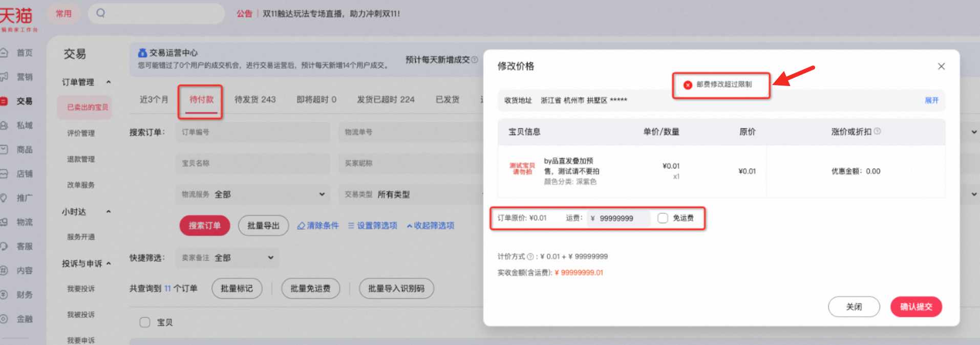The height and width of the screenshot is (345, 980).
Task: Open the 卖家备注 quick filter dropdown
Action: click(227, 258)
